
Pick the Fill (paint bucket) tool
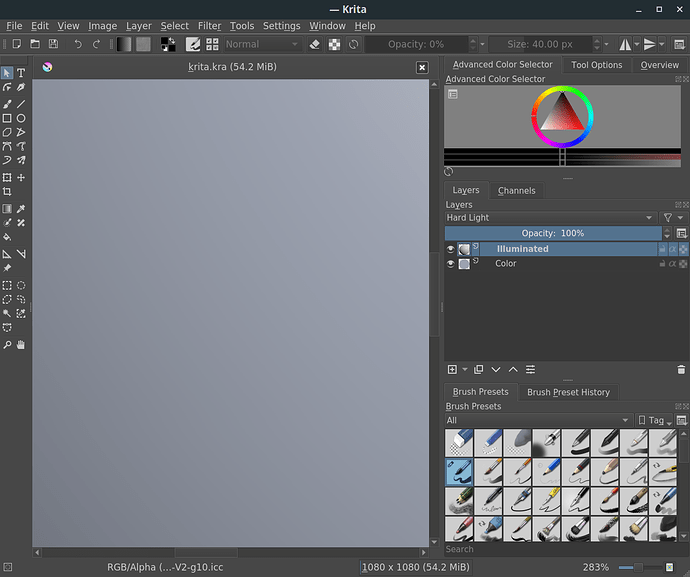click(7, 237)
